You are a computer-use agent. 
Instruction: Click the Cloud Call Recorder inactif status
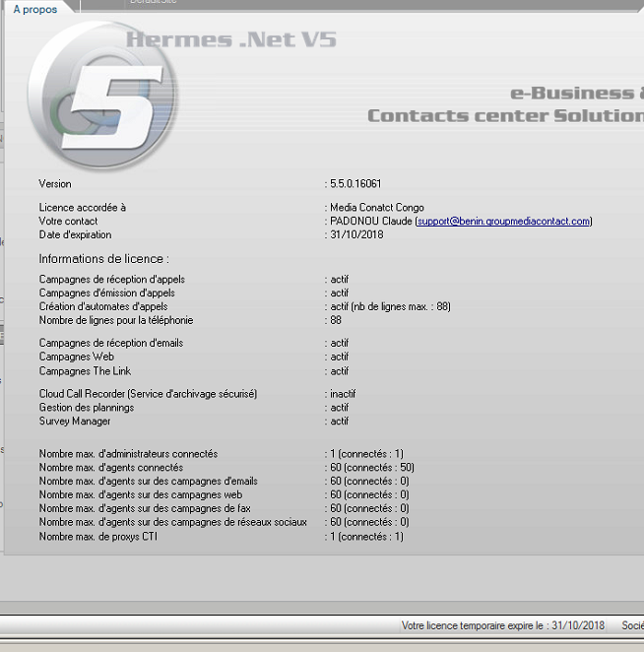coord(342,394)
